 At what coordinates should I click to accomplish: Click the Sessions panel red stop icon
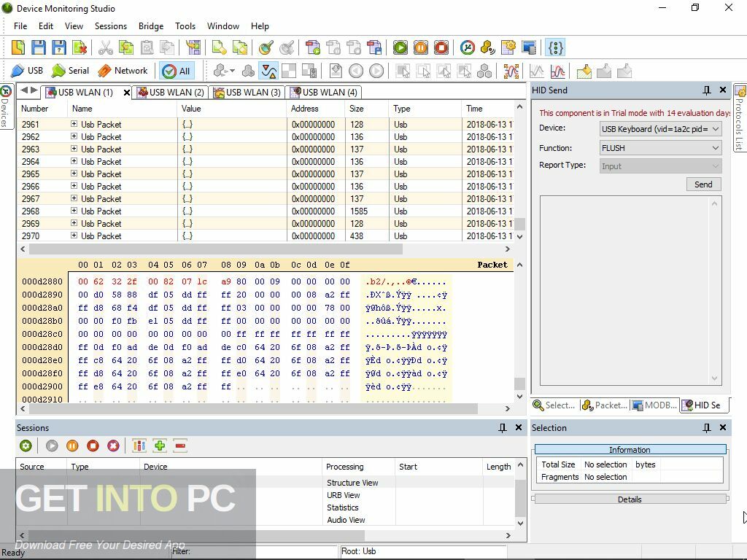[x=93, y=446]
